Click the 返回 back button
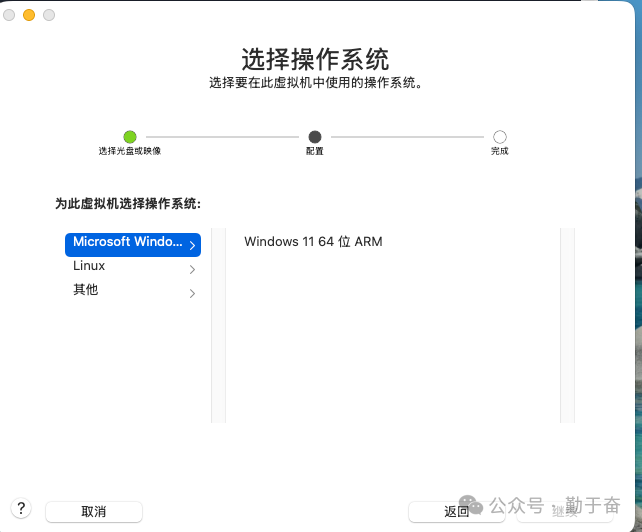Screen dimensions: 642x532 click(456, 512)
